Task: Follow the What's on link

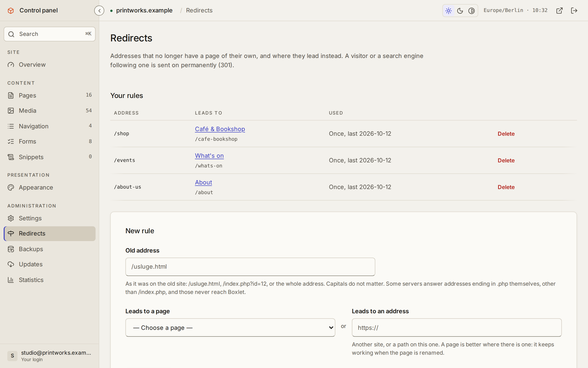Action: (x=209, y=156)
